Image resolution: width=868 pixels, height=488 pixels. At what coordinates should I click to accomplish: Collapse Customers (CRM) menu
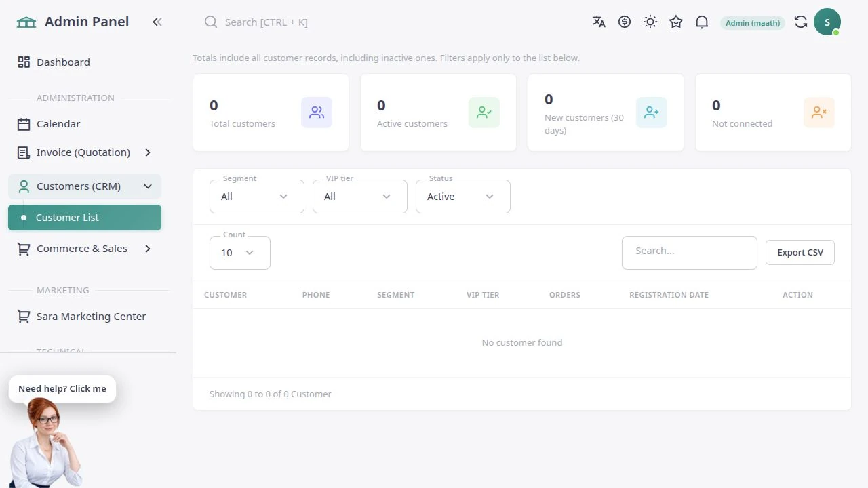click(x=85, y=186)
